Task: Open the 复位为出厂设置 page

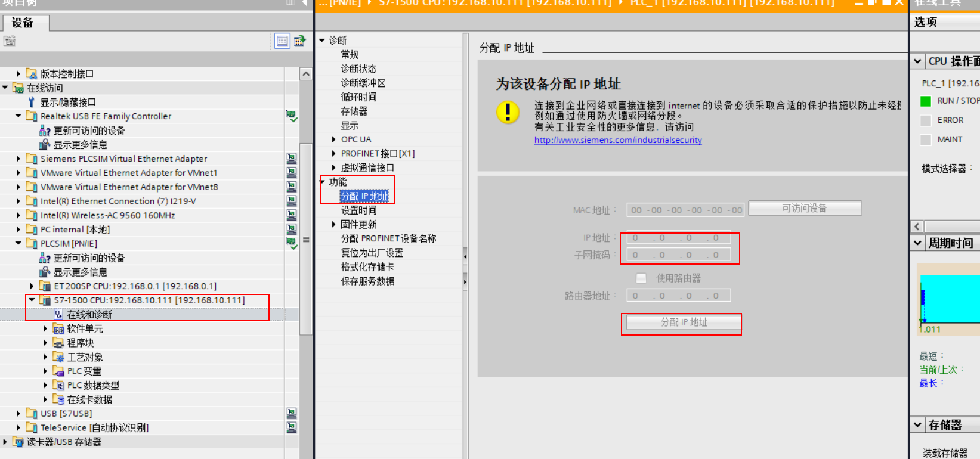Action: point(372,253)
